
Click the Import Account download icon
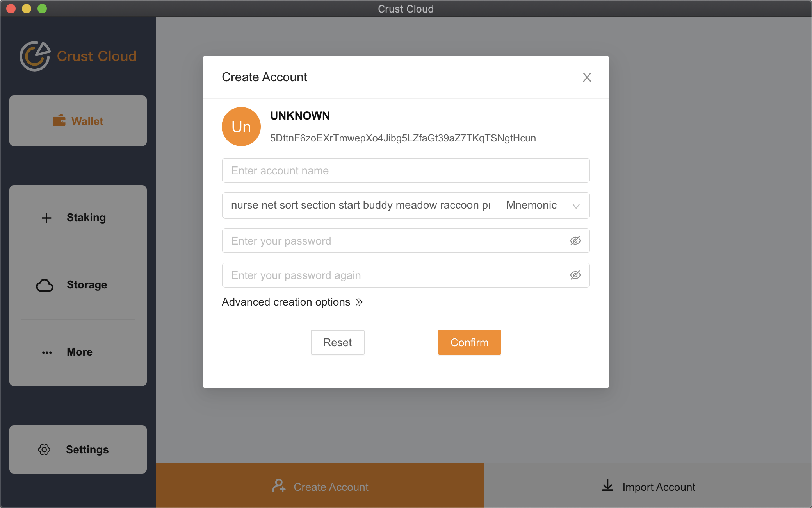(608, 486)
